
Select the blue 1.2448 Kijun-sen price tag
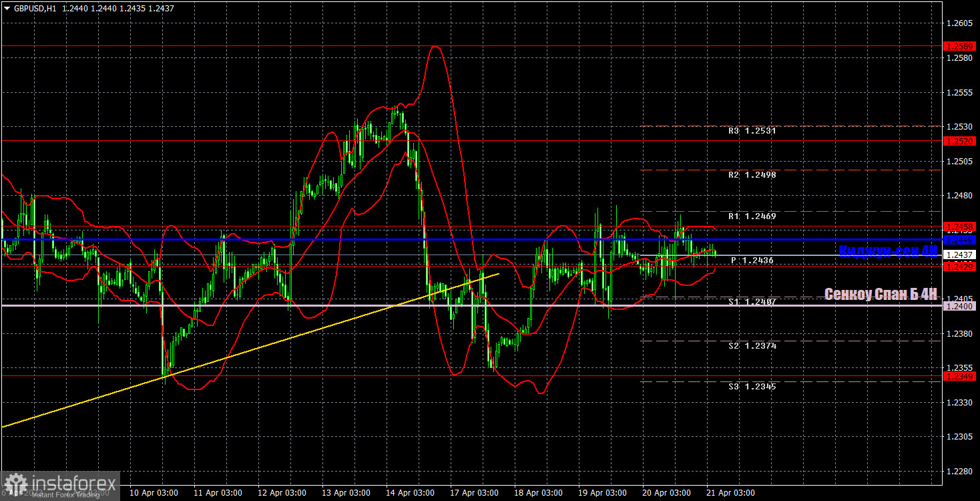coord(960,239)
